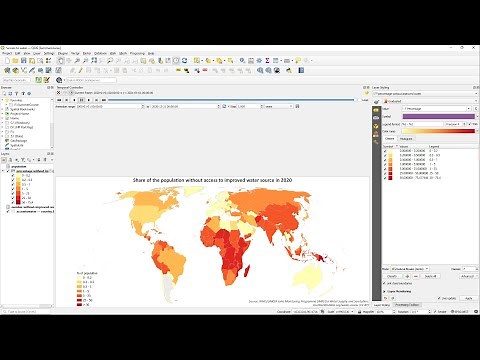Uncheck the 1 - 5 class in Layer Styling

pyautogui.click(x=385, y=164)
